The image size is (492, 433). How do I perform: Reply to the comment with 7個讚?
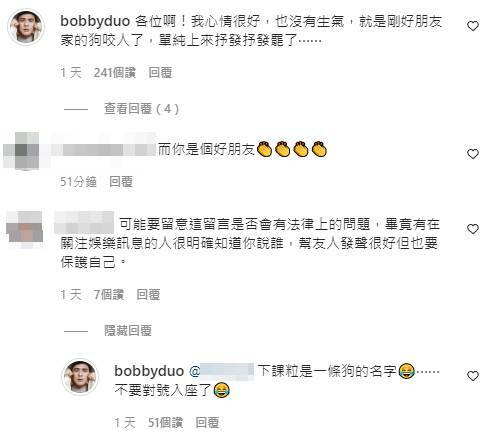(148, 294)
